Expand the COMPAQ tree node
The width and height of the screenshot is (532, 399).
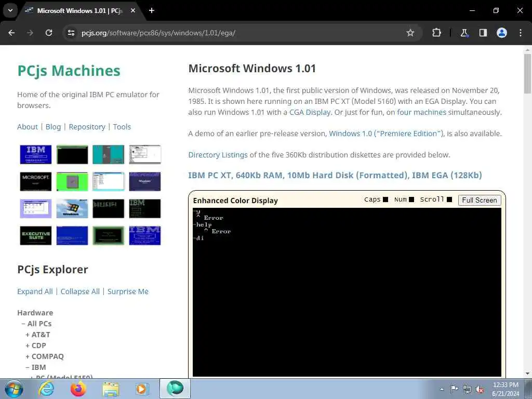(45, 356)
